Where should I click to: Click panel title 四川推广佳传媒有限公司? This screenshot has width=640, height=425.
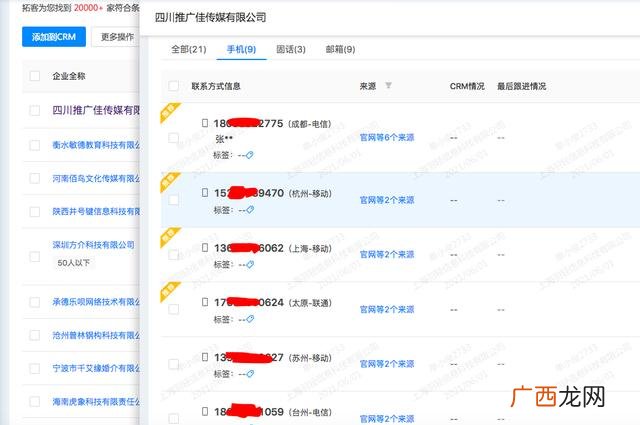211,18
